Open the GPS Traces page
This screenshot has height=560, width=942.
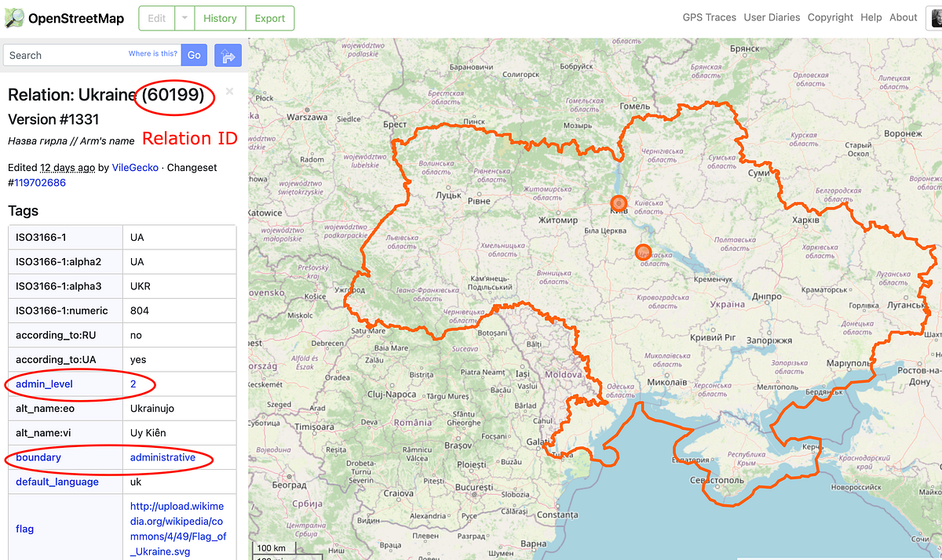709,17
